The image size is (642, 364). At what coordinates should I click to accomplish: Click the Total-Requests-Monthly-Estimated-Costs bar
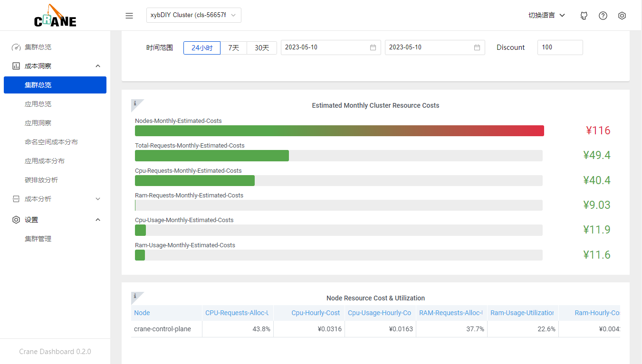tap(339, 156)
